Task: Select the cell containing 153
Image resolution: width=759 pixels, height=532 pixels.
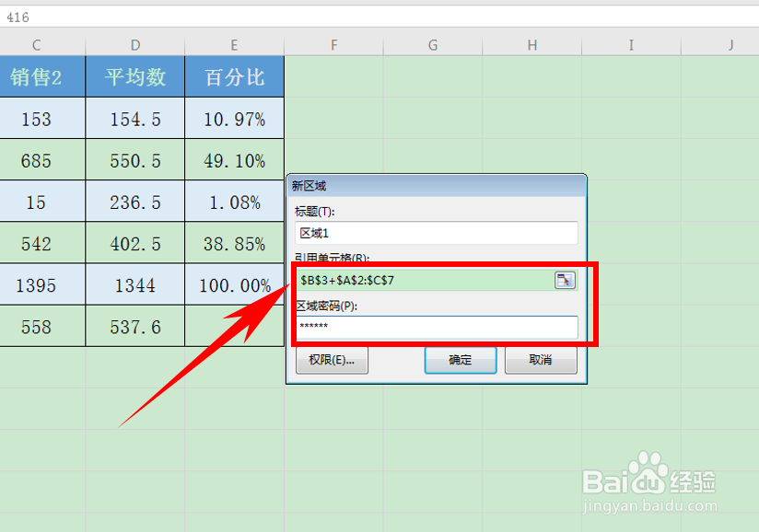Action: click(x=36, y=119)
